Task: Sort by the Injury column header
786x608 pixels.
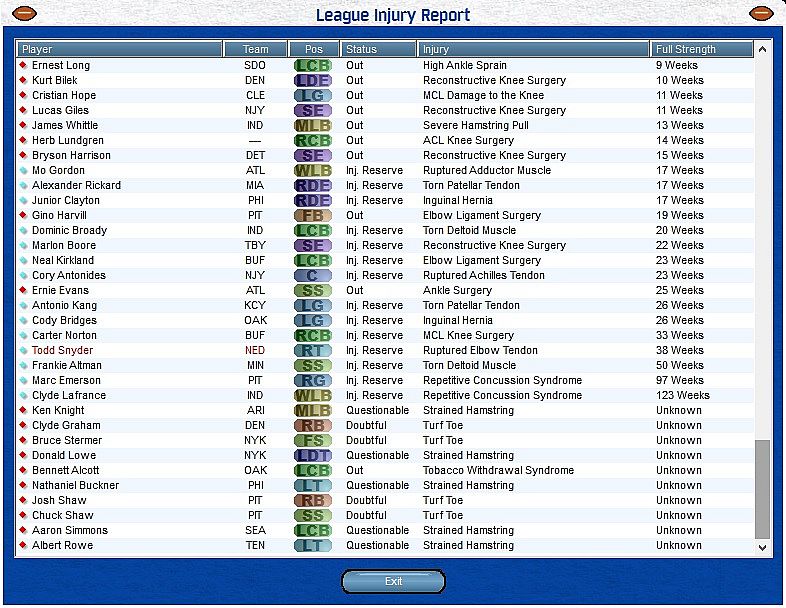Action: 533,49
